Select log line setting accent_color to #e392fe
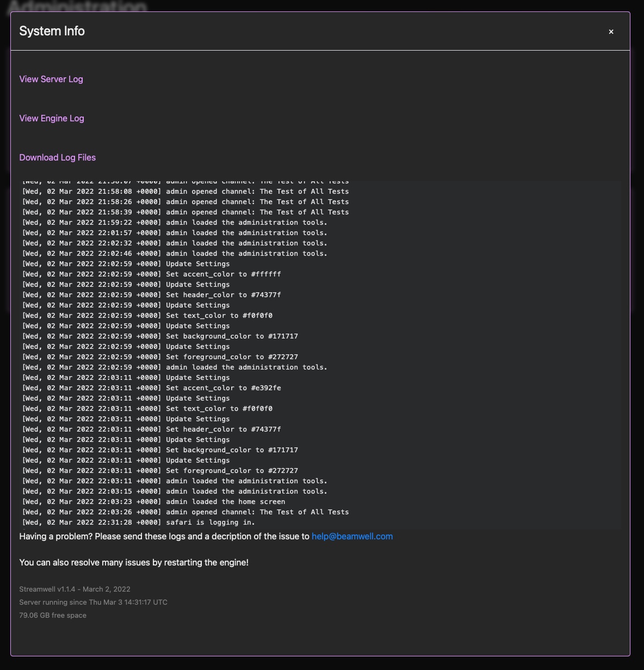 pos(151,388)
